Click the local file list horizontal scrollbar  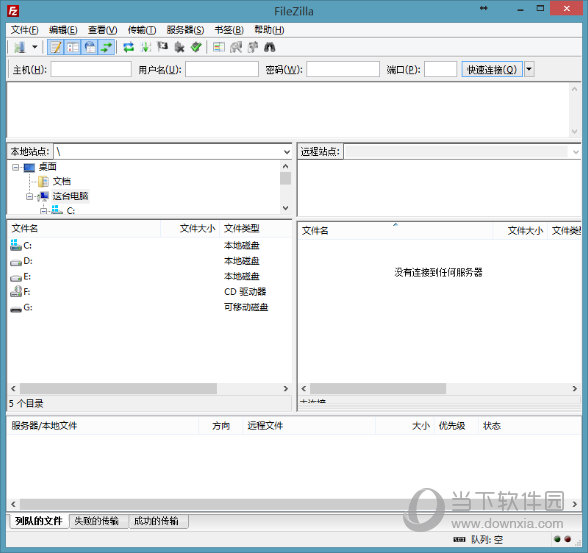[x=118, y=388]
